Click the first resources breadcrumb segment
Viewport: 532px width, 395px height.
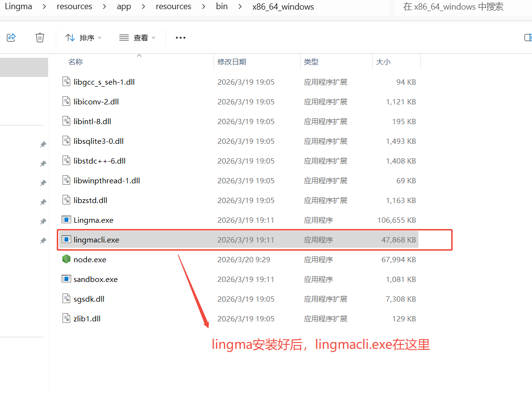click(x=74, y=6)
